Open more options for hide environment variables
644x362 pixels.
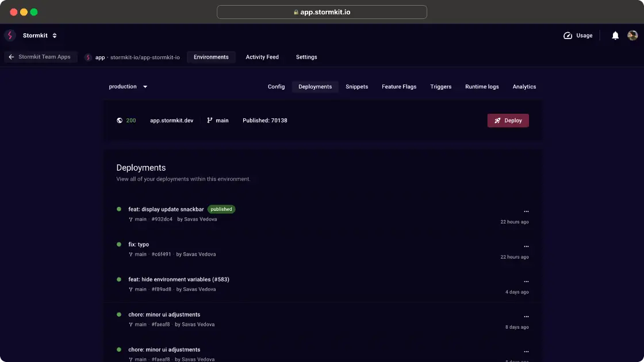(x=526, y=282)
